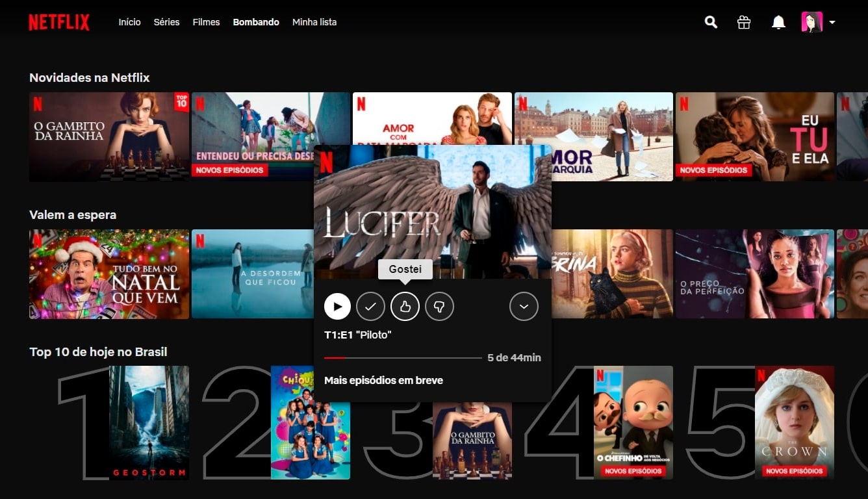Open the O Gambito da Rainha thumbnail in Novidades
Viewport: 868px width, 499px height.
tap(109, 136)
